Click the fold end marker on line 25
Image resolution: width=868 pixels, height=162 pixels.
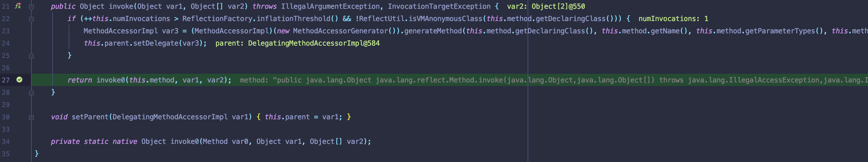[x=31, y=56]
